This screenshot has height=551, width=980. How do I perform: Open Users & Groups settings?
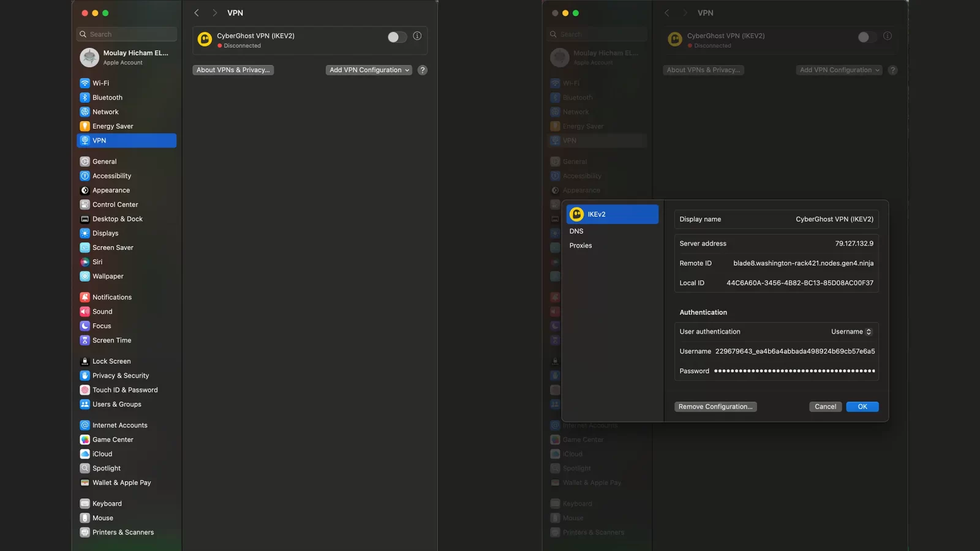[x=126, y=404]
